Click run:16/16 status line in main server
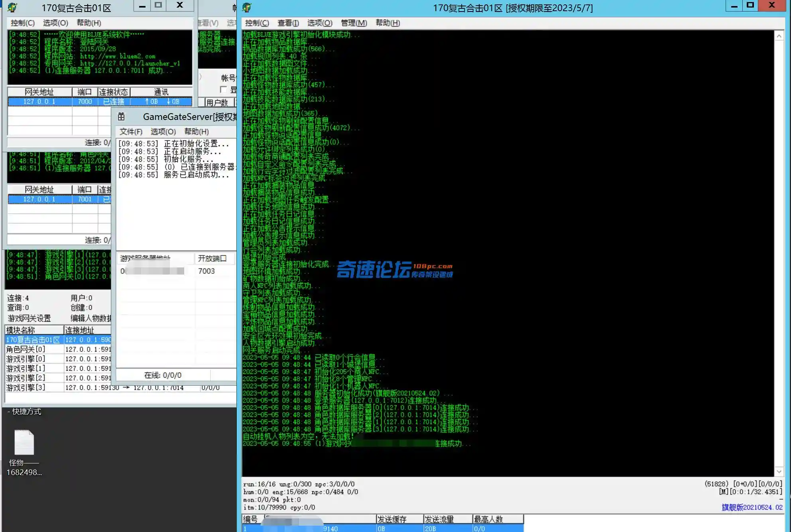The image size is (791, 532). 299,484
